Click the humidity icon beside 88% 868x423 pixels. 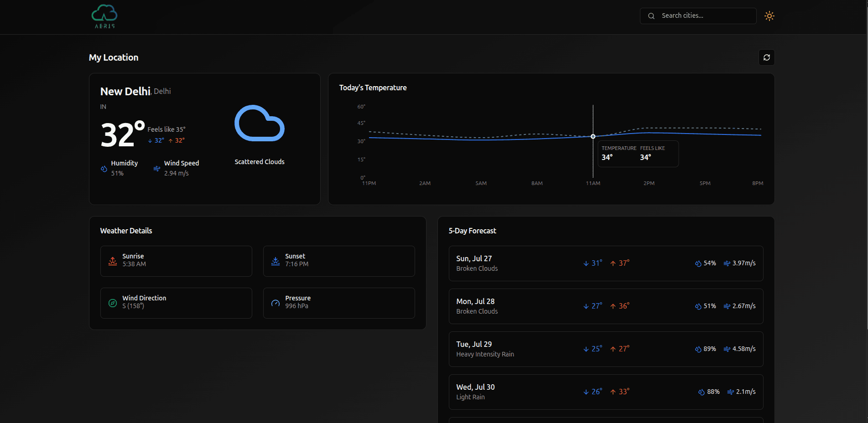point(702,392)
